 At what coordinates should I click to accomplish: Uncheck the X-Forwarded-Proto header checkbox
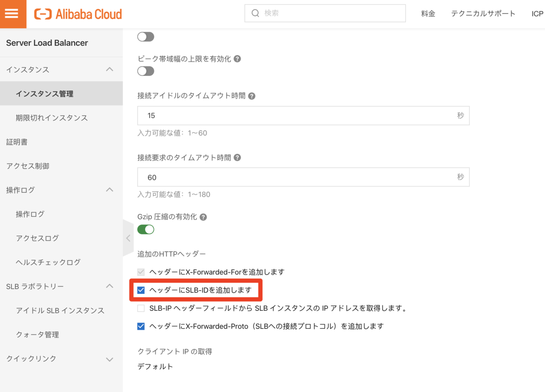click(141, 326)
